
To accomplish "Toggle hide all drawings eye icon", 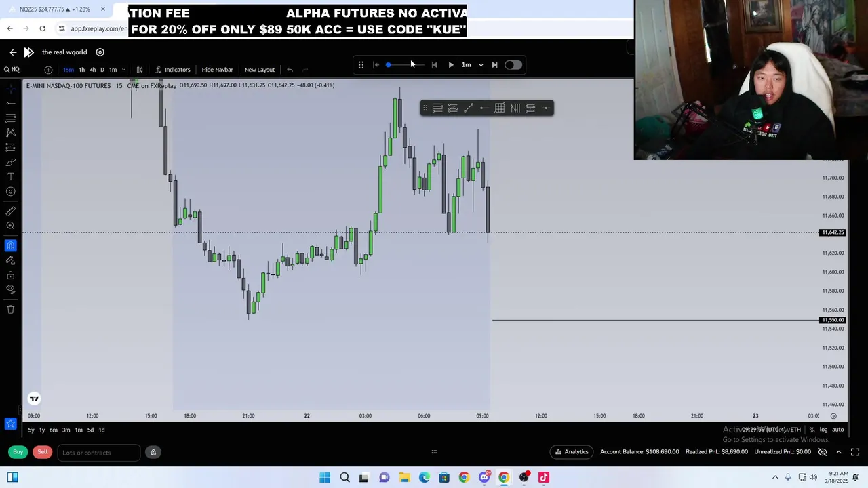I will [11, 289].
